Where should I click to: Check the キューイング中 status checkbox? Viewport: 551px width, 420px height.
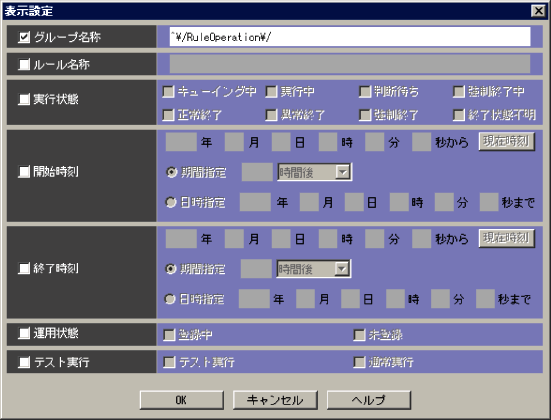point(169,92)
